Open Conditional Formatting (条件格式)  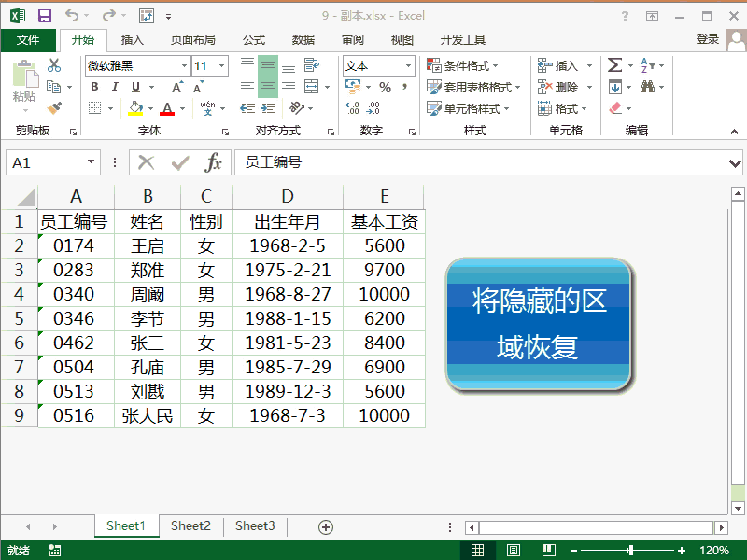[x=458, y=63]
